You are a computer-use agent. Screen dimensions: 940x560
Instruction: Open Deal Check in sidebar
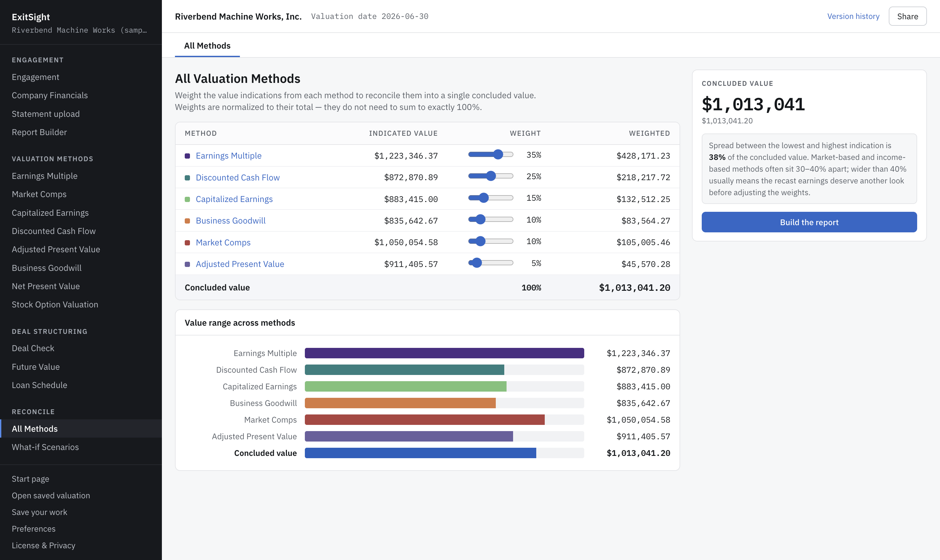(x=81, y=348)
